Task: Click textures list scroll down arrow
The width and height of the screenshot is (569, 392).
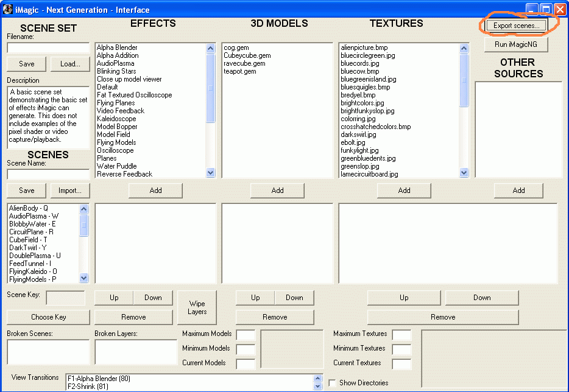Action: 464,173
